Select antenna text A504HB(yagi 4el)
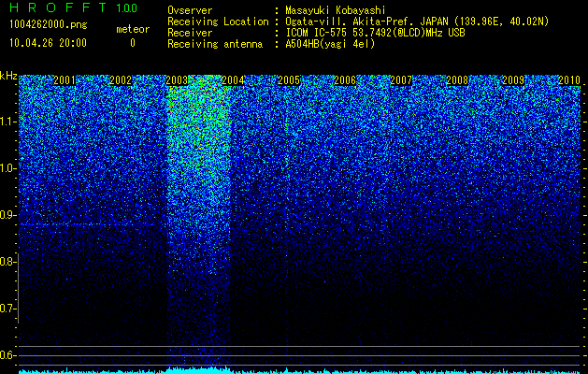588x374 pixels. pos(330,44)
